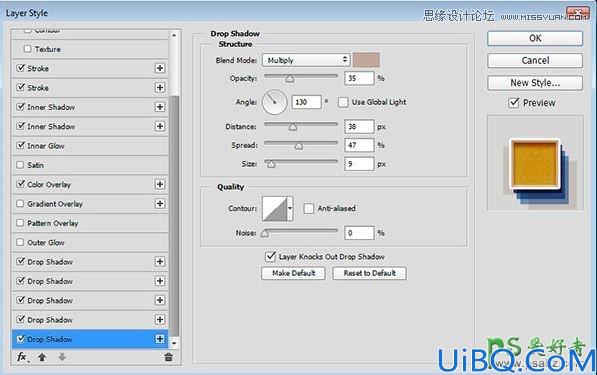The width and height of the screenshot is (597, 375).
Task: Select the Color Overlay label in styles list
Action: coord(49,185)
